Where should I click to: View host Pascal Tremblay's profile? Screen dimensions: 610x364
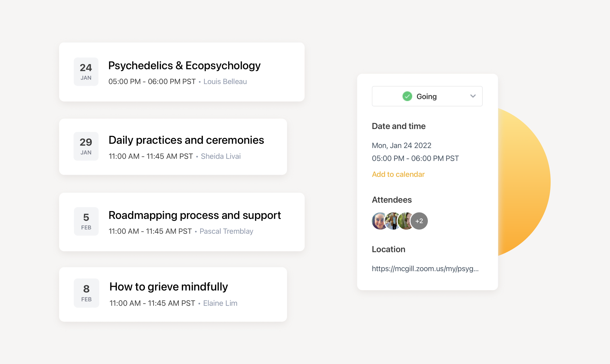pos(226,231)
